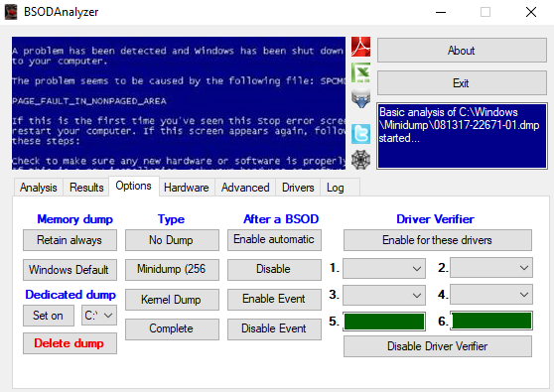Expand driver dropdown number 3
This screenshot has height=392, width=554.
384,295
